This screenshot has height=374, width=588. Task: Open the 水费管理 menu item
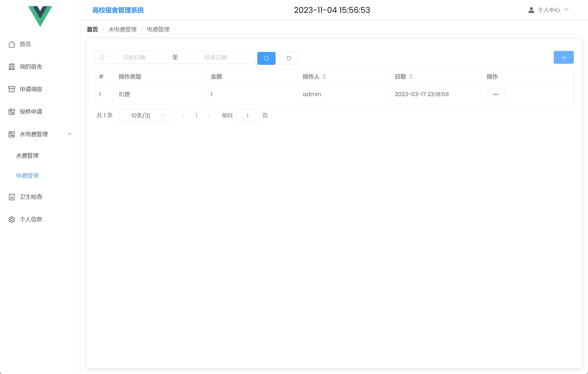pyautogui.click(x=27, y=156)
